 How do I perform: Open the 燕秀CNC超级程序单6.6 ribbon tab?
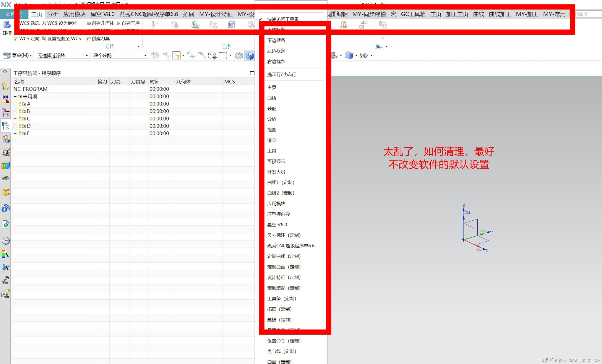point(149,14)
